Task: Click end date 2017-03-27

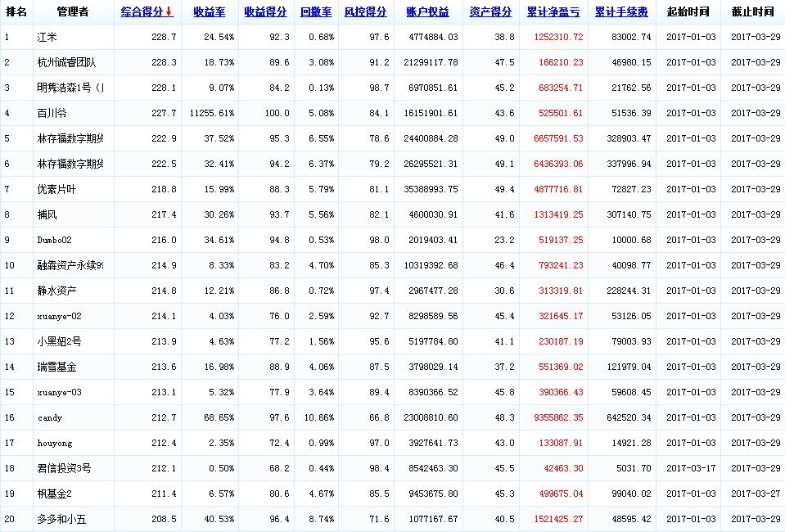Action: (756, 494)
